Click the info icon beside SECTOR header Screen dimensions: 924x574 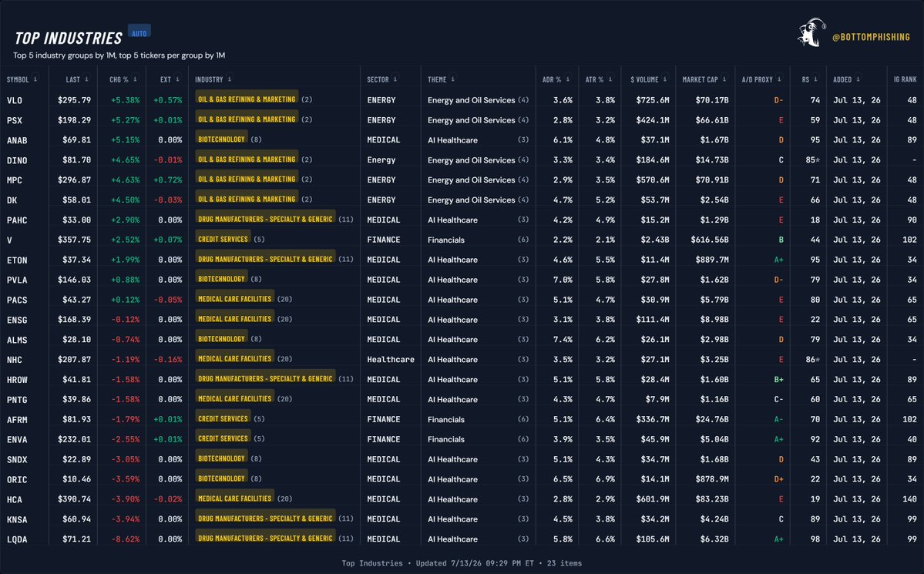[395, 79]
